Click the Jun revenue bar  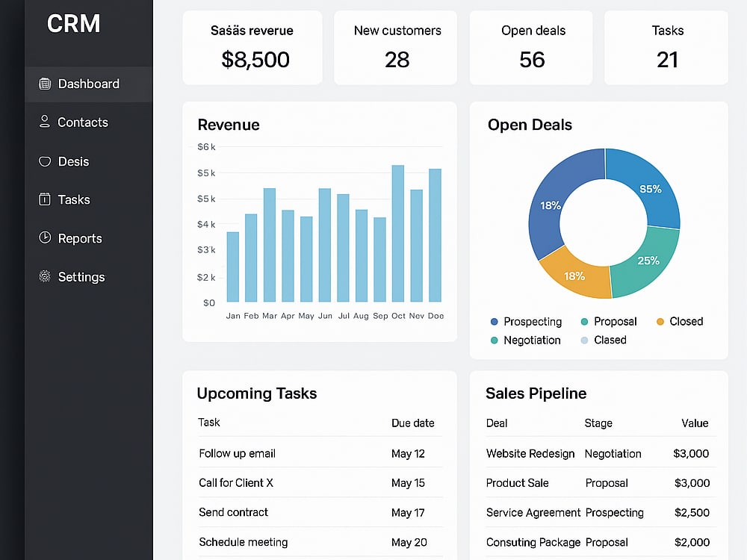325,245
